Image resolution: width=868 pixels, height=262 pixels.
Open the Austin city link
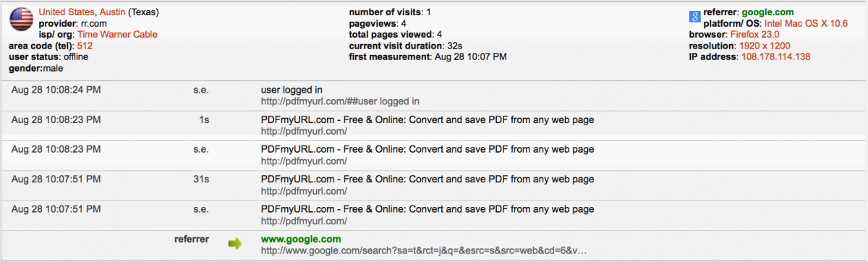point(111,12)
